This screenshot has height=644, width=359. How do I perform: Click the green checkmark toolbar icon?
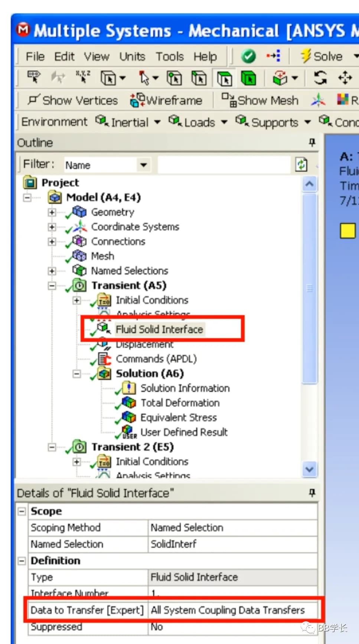pyautogui.click(x=248, y=56)
